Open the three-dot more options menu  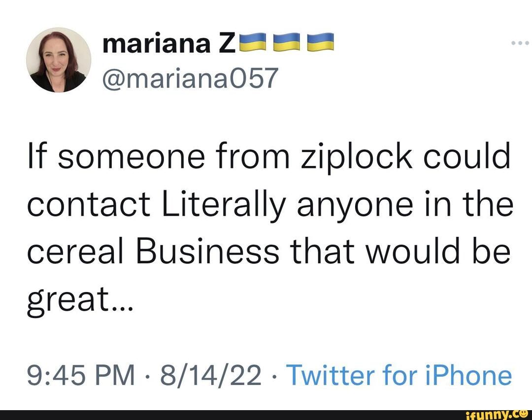(x=520, y=43)
